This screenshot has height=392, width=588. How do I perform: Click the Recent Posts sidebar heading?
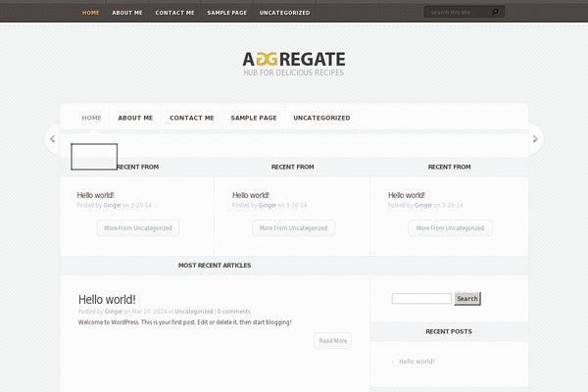tap(449, 331)
